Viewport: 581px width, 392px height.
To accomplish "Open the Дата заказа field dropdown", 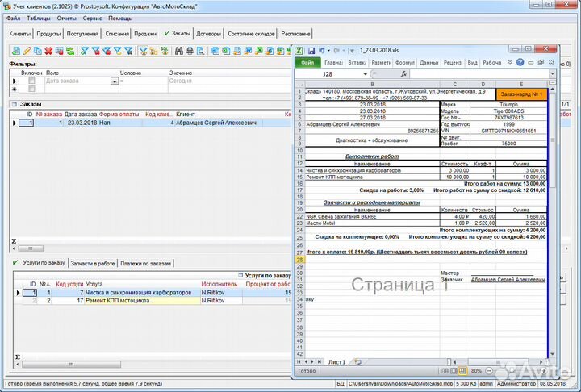I will tap(115, 81).
